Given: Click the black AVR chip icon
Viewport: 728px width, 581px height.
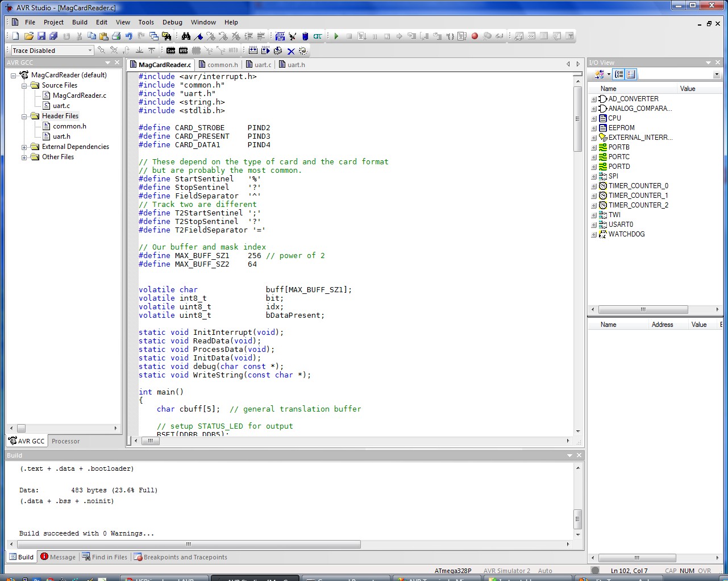Looking at the screenshot, I should pos(183,51).
